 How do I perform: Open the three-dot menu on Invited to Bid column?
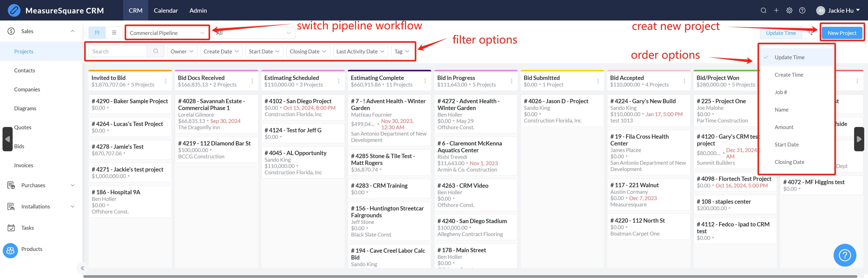tap(166, 81)
